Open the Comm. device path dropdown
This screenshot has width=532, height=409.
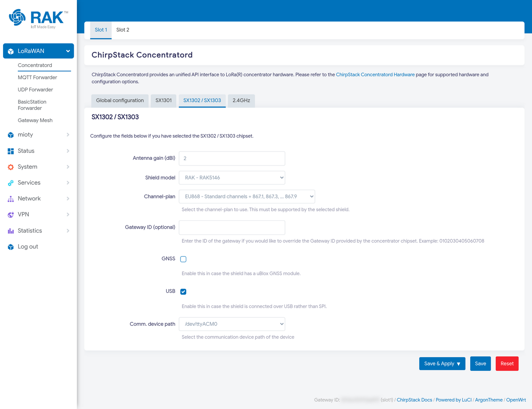[232, 324]
